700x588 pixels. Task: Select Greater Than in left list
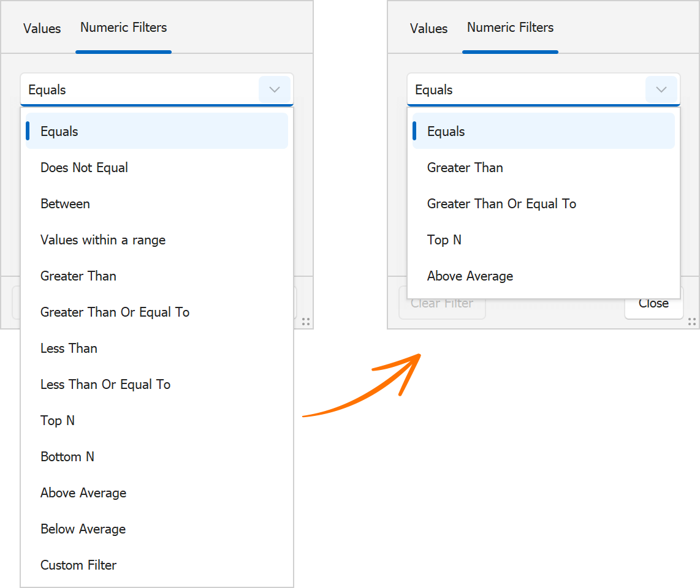(157, 276)
